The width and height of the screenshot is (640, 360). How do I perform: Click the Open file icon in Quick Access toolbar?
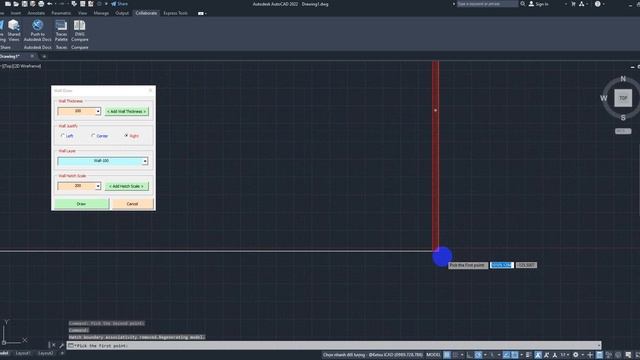coord(16,4)
